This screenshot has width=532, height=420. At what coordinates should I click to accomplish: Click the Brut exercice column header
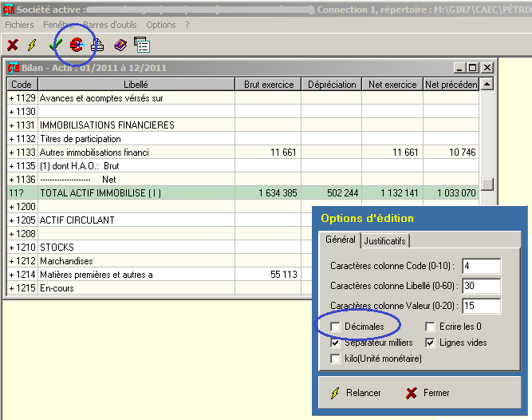(x=268, y=84)
